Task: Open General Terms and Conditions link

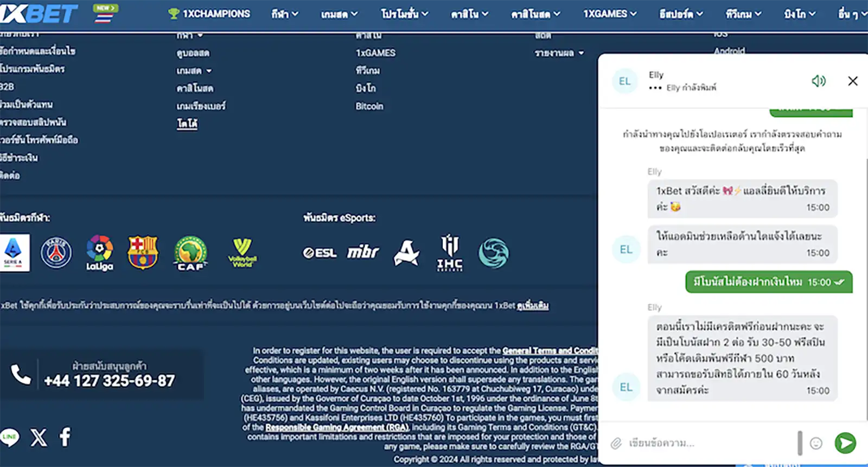Action: (x=550, y=350)
